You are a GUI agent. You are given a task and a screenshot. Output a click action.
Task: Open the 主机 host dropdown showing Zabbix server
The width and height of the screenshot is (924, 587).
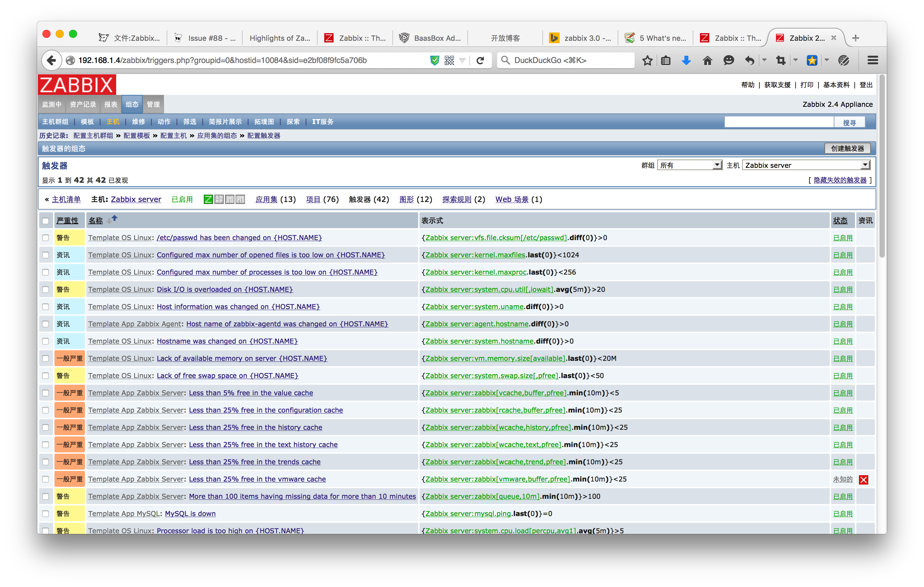(x=806, y=165)
